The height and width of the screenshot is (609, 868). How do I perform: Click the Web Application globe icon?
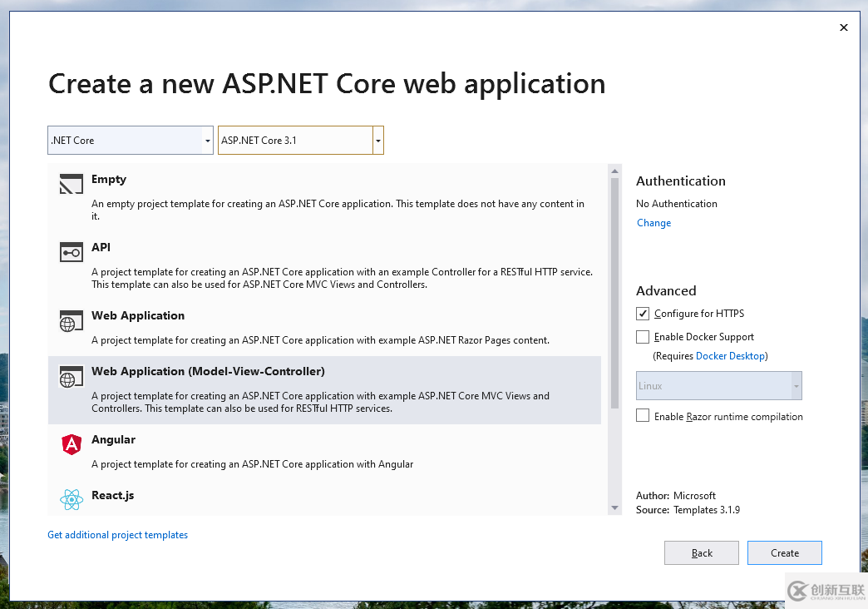click(x=71, y=321)
